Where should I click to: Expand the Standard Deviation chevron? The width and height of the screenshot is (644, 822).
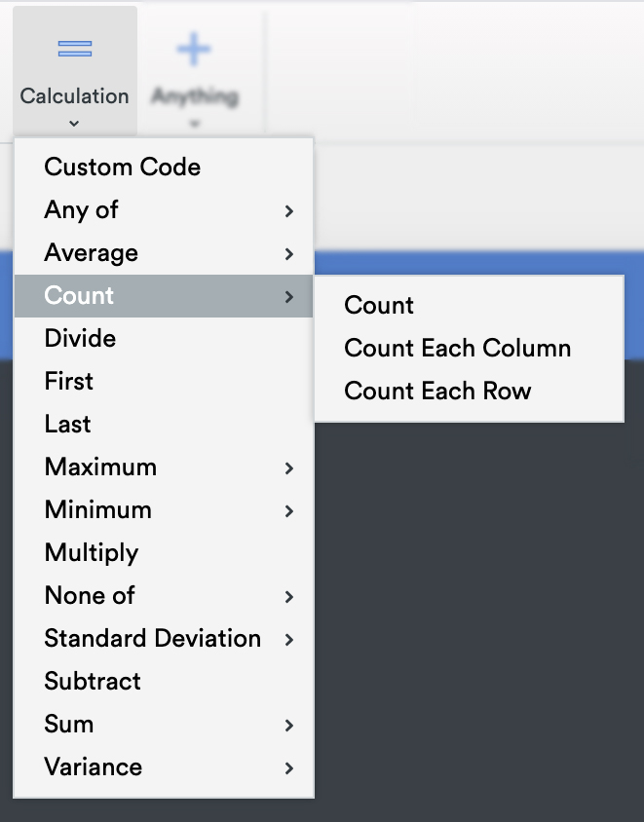click(x=289, y=640)
